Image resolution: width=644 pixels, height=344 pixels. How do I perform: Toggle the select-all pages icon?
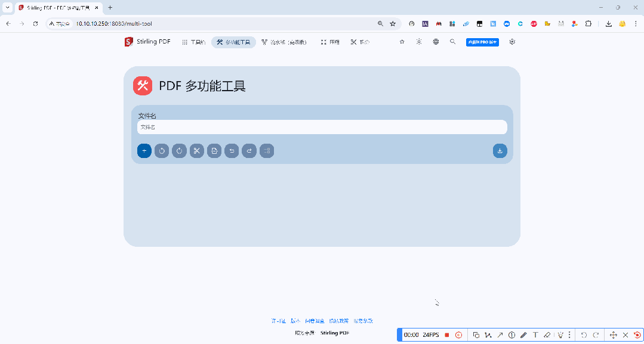coord(267,151)
